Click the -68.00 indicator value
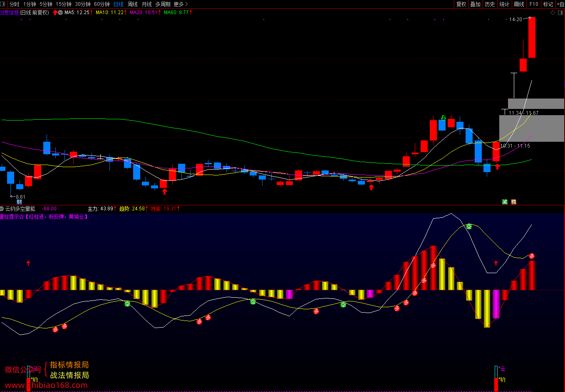This screenshot has height=392, width=565. pyautogui.click(x=50, y=209)
